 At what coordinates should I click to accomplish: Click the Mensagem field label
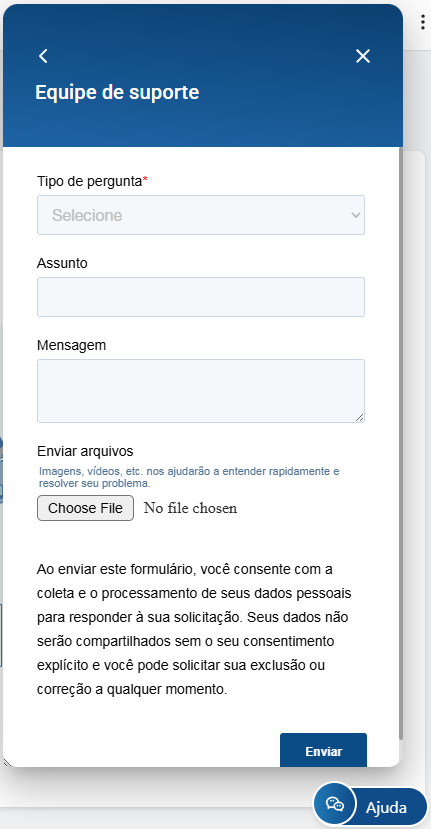click(71, 345)
